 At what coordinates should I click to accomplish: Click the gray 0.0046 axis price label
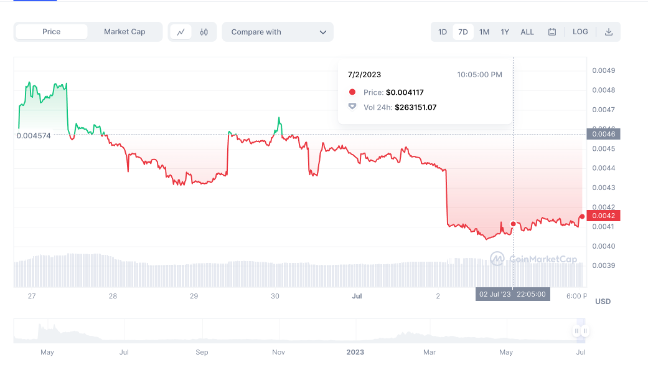click(x=603, y=134)
